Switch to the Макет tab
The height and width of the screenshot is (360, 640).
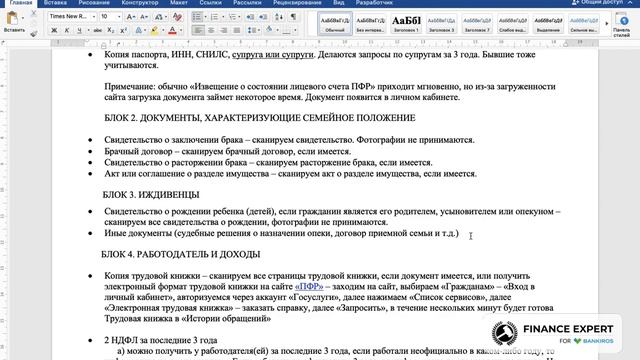(x=179, y=2)
